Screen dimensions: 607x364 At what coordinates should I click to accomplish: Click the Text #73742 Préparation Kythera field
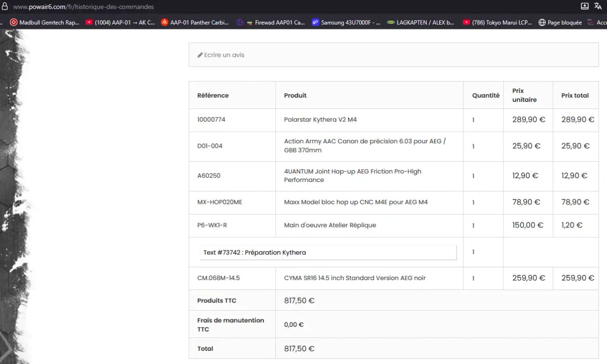point(328,253)
